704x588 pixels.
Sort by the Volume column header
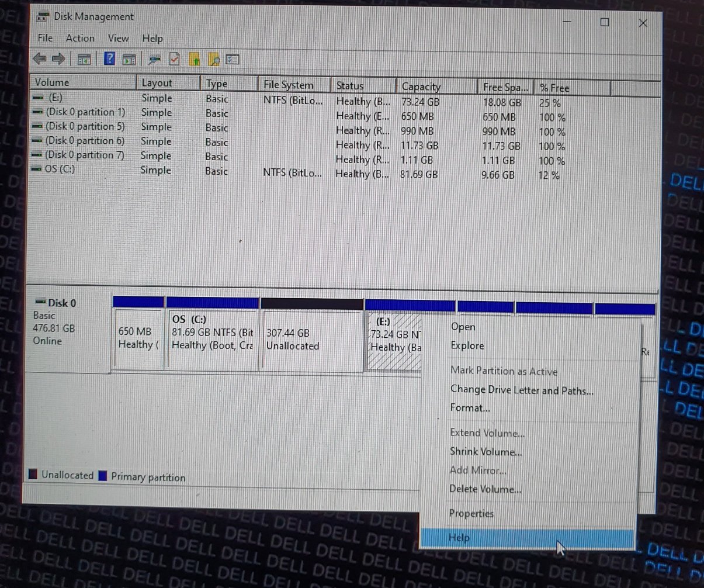tap(84, 82)
